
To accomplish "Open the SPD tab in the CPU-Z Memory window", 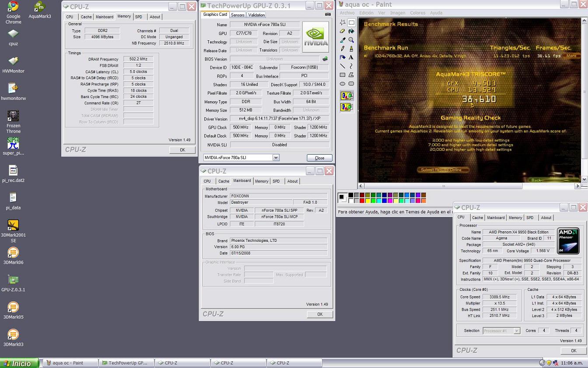I will [x=139, y=17].
